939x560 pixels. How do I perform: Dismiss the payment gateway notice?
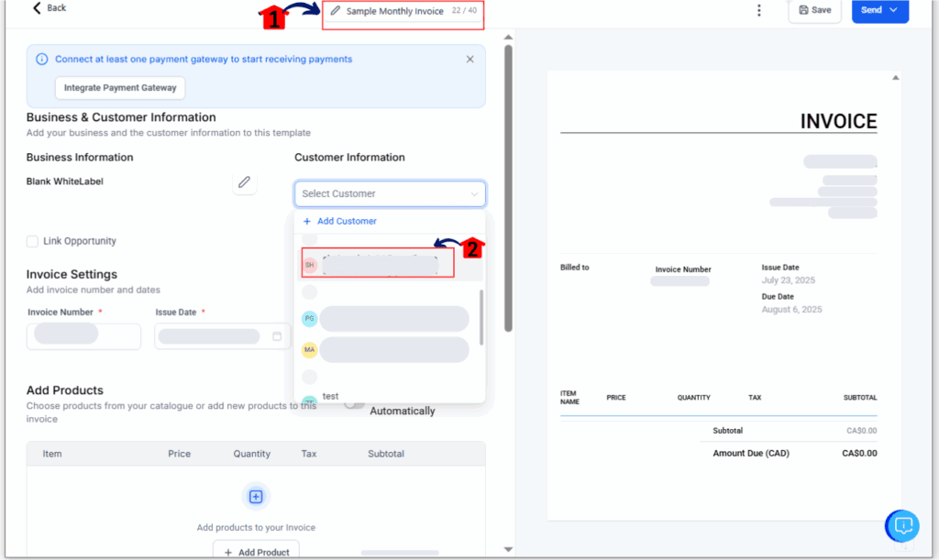click(x=470, y=60)
